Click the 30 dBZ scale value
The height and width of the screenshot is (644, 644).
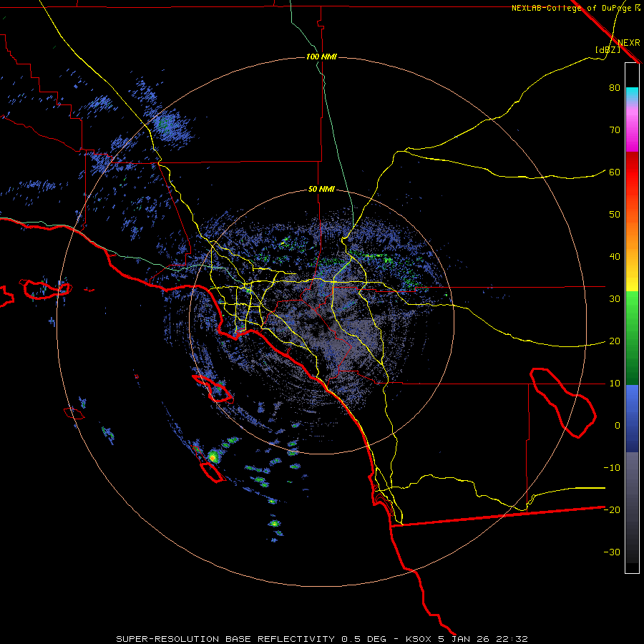[615, 298]
